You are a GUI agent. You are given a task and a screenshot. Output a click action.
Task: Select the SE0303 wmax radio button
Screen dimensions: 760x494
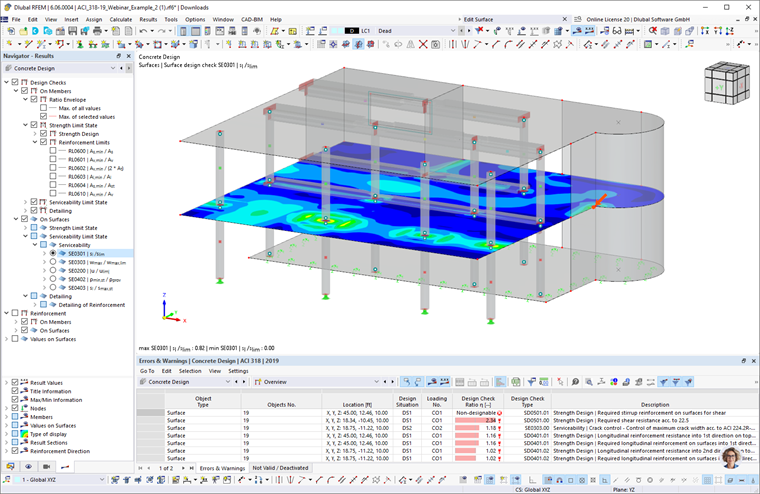[53, 262]
